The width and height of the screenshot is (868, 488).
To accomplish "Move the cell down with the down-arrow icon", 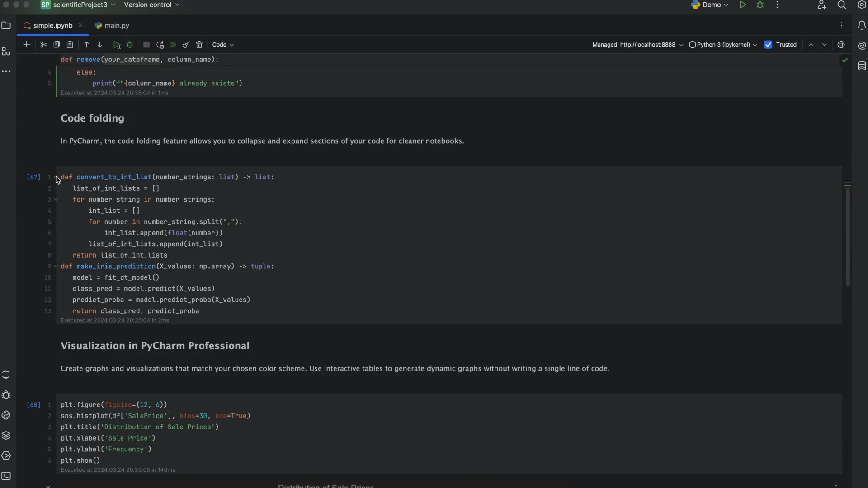I will tap(100, 45).
